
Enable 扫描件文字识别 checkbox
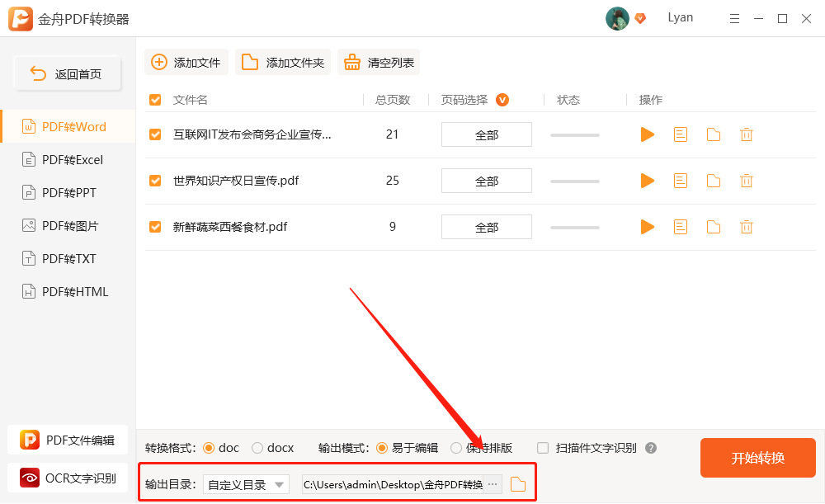pyautogui.click(x=543, y=448)
